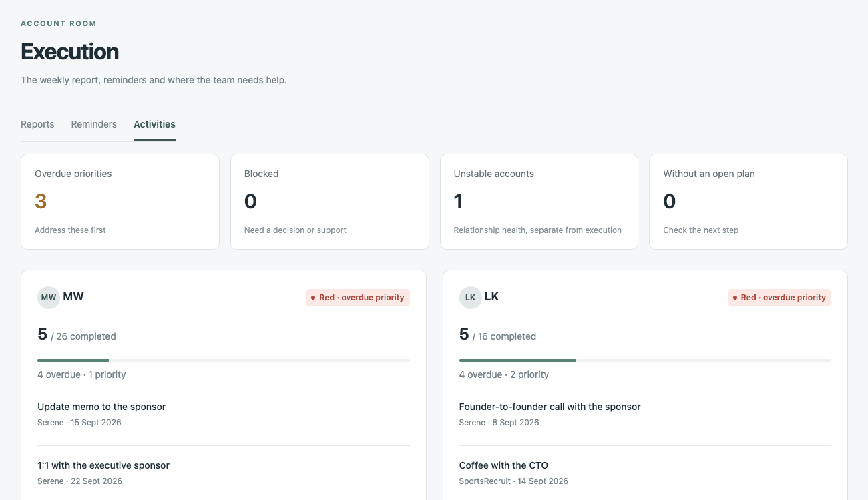868x500 pixels.
Task: Click MW's Red overdue priority badge
Action: [x=358, y=298]
